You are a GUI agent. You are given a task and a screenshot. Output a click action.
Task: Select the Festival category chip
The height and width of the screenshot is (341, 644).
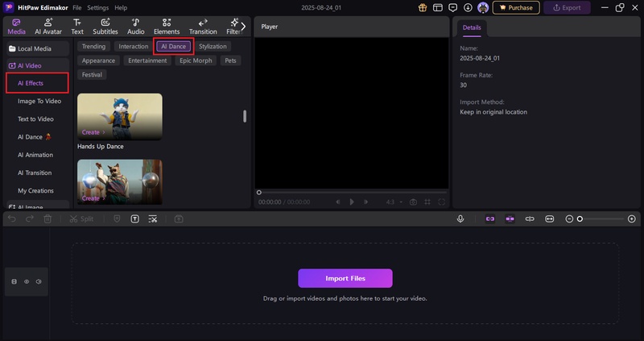tap(92, 75)
